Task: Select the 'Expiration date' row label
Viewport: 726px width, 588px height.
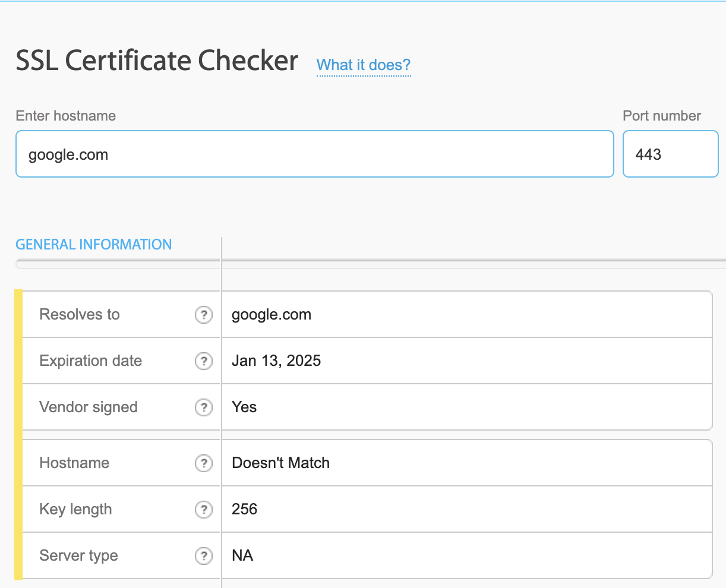Action: point(90,361)
